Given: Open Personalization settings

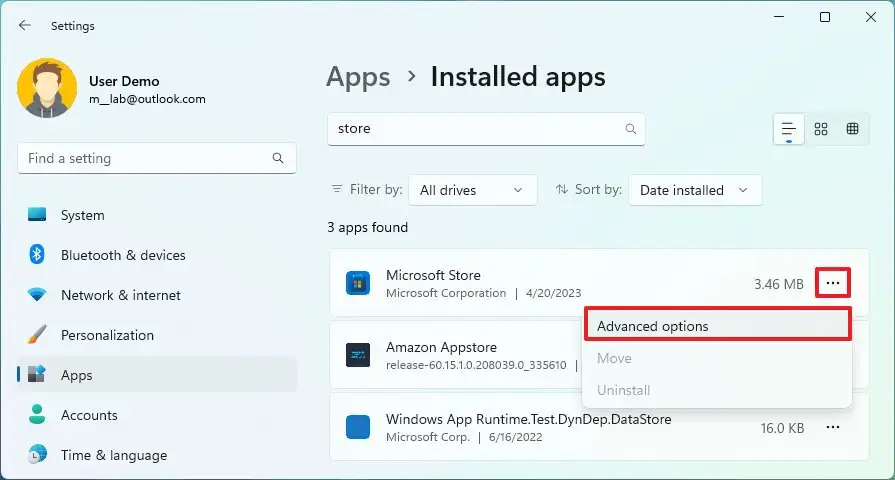Looking at the screenshot, I should click(x=157, y=335).
